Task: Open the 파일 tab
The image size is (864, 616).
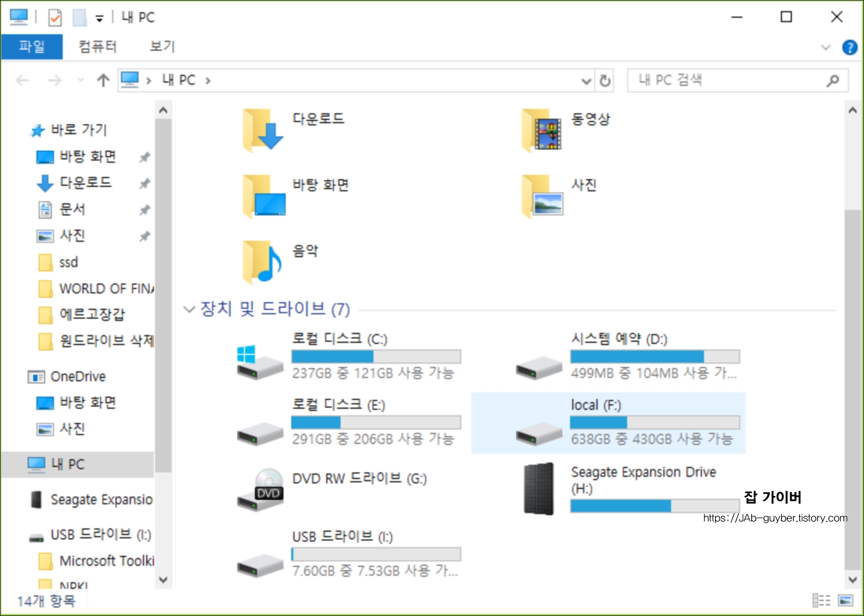Action: click(32, 47)
